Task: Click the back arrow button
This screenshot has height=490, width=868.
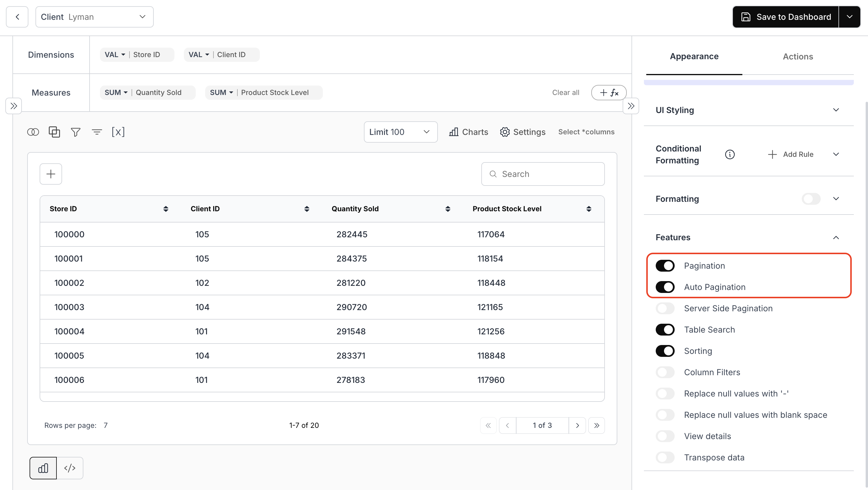Action: click(17, 17)
